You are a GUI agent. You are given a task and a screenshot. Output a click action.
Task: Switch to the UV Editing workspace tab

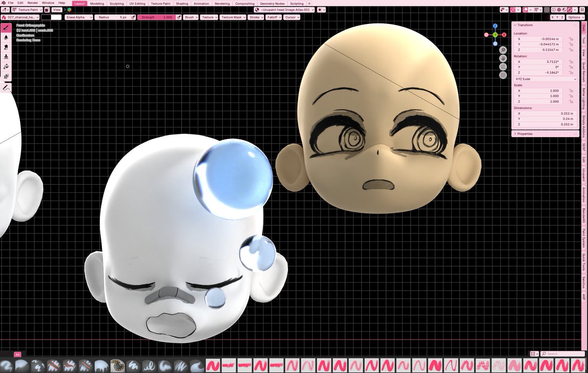coord(138,3)
